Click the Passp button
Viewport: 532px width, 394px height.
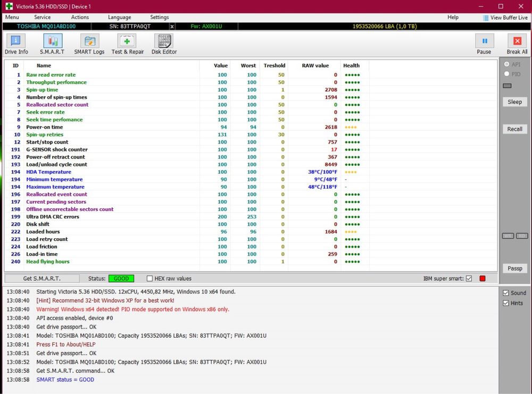coord(514,268)
